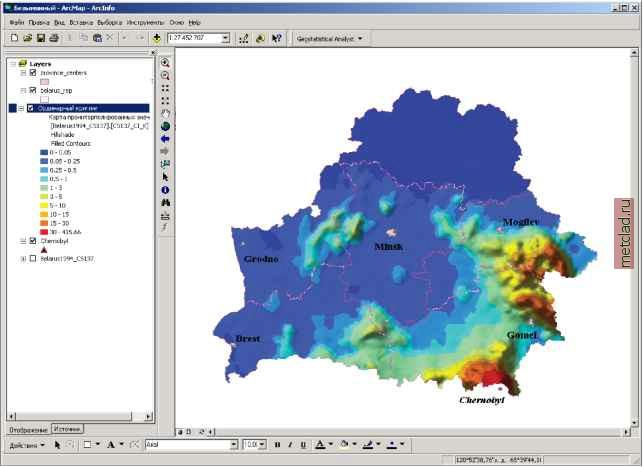The width and height of the screenshot is (643, 467).
Task: Uncheck the province_centers layer
Action: (33, 73)
